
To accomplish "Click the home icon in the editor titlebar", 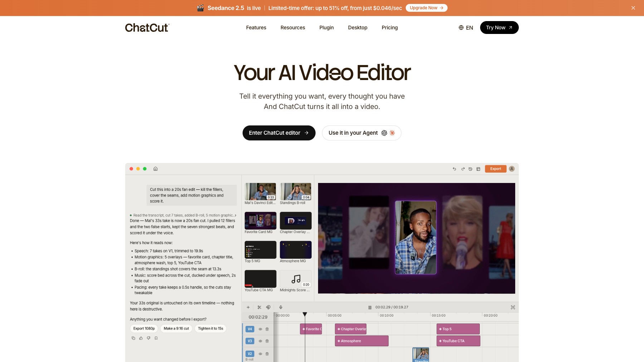I will click(x=155, y=169).
